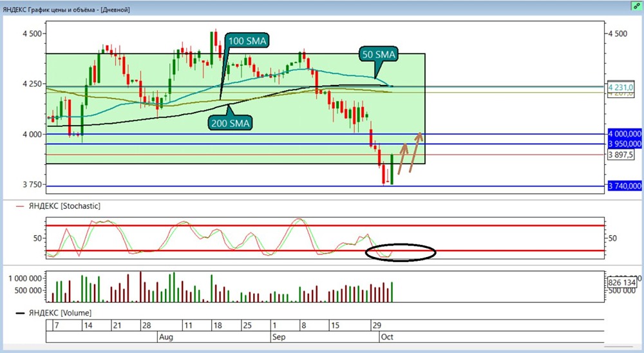
Task: Click the 4 231,0 moving average price label
Action: [621, 87]
